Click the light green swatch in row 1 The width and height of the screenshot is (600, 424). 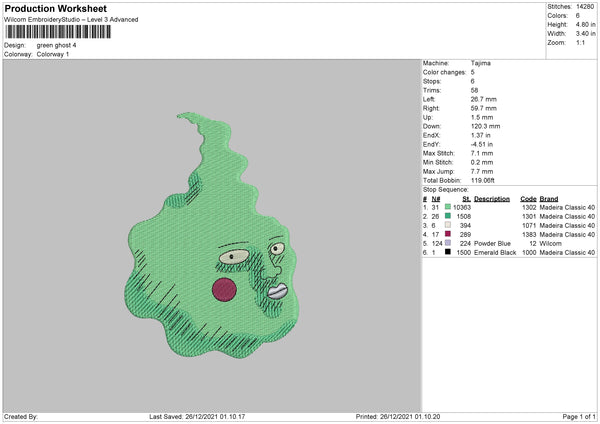coord(448,207)
